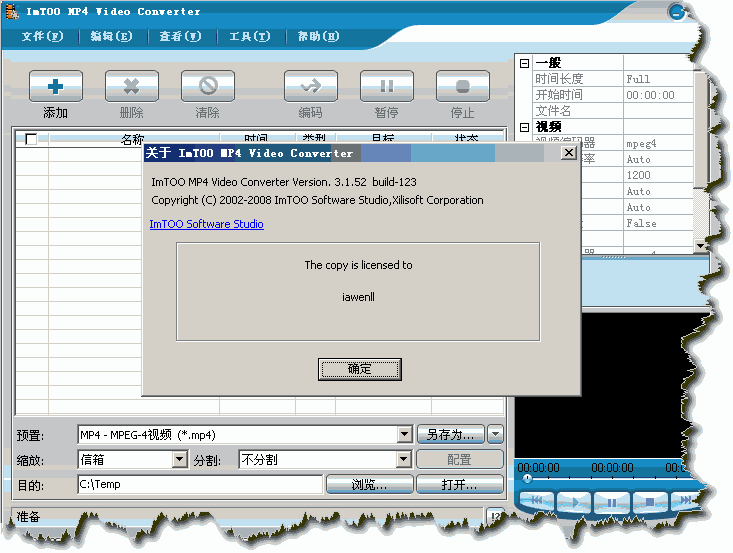Click the 准备 status bar text
The width and height of the screenshot is (733, 553).
[29, 517]
